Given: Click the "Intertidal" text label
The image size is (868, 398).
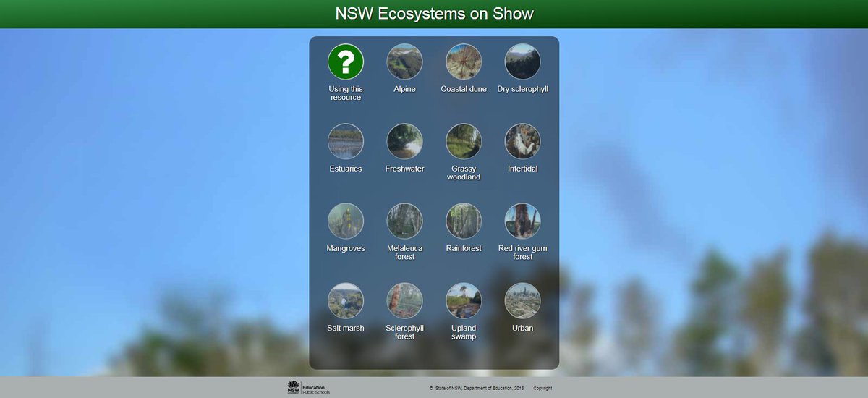Looking at the screenshot, I should pos(522,169).
